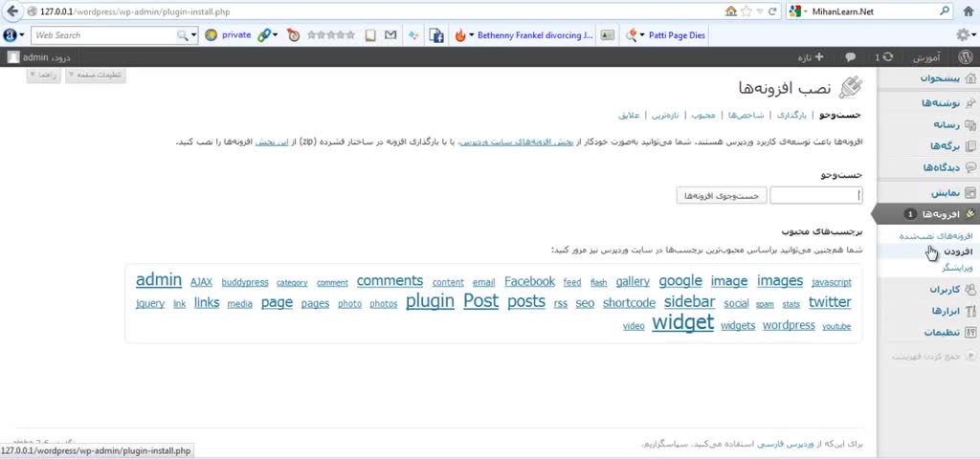Focus the plugin search text field
Screen dimensions: 980x459
[815, 195]
